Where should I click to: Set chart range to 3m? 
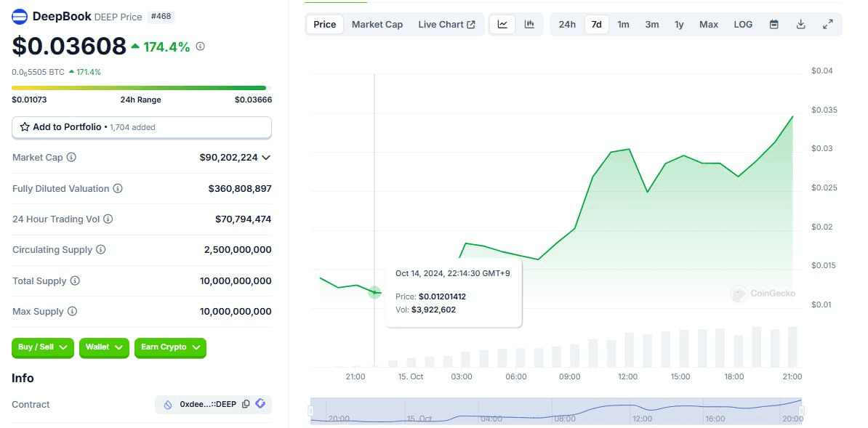[x=652, y=25]
